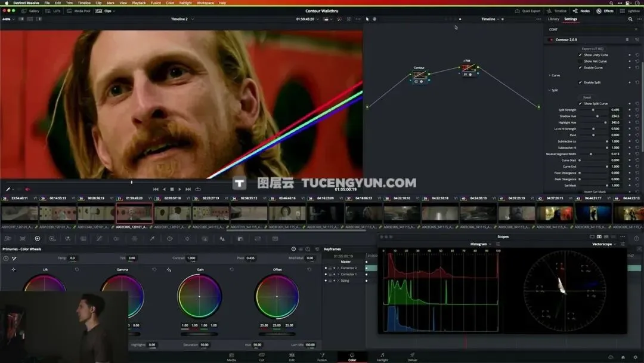Screen dimensions: 644x363
Task: Reset the Offset color wheel
Action: [x=309, y=270]
